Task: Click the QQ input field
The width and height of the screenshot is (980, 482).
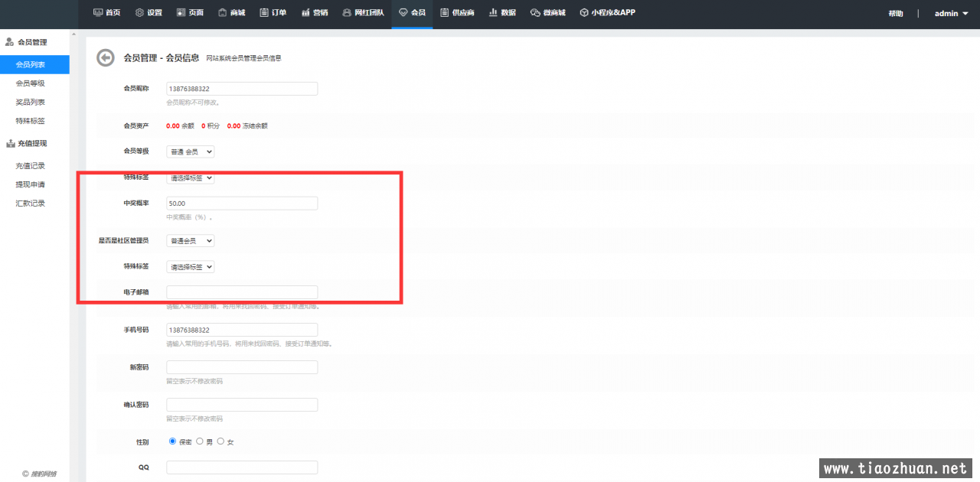Action: coord(242,467)
